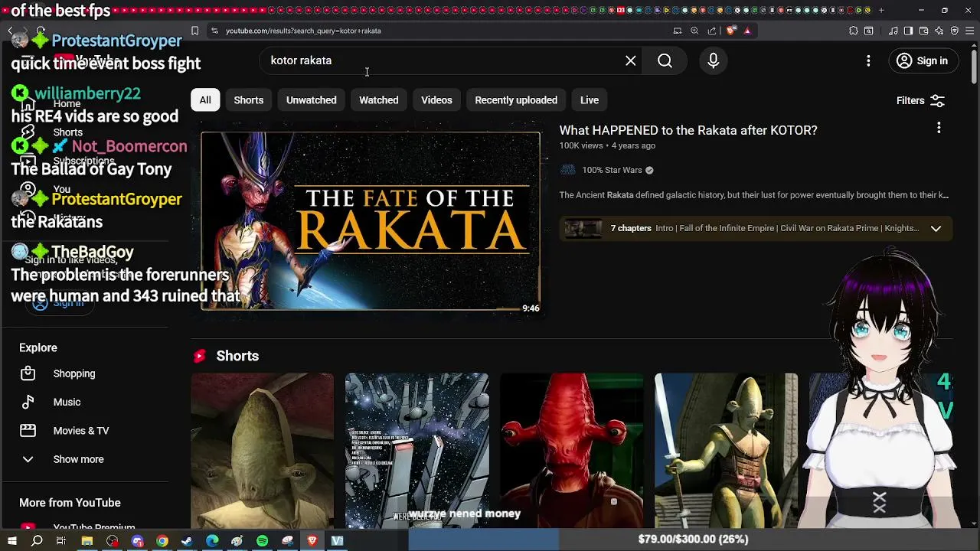Click the magnifying glass search button
The image size is (980, 551).
pyautogui.click(x=665, y=61)
